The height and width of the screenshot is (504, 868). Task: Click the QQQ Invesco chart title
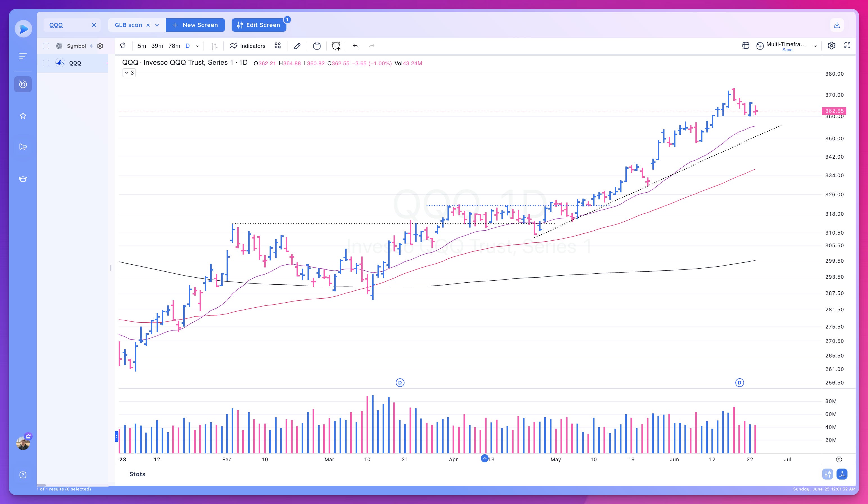coord(185,63)
